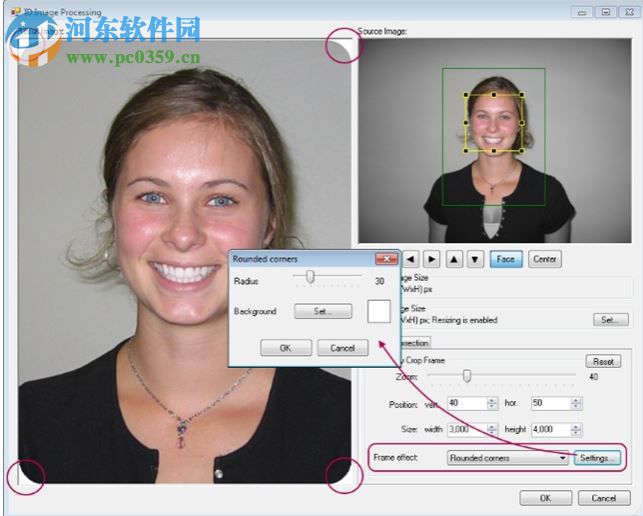The height and width of the screenshot is (516, 643).
Task: Minimize the ID Image Processing window
Action: (x=581, y=12)
